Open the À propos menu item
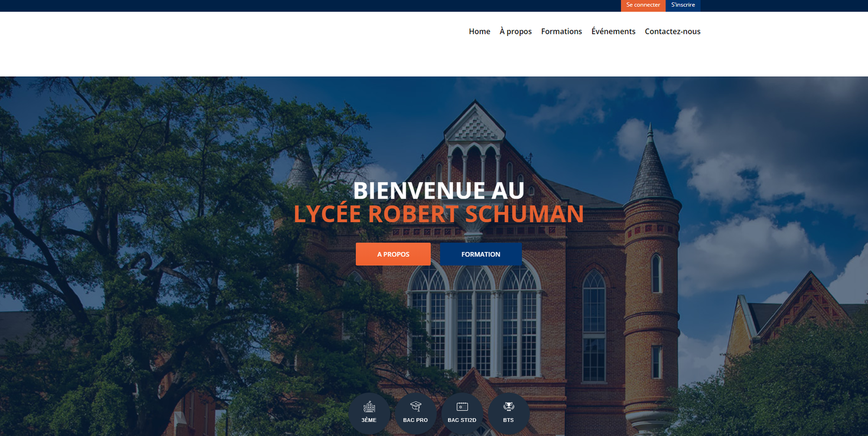The image size is (868, 436). [x=515, y=31]
